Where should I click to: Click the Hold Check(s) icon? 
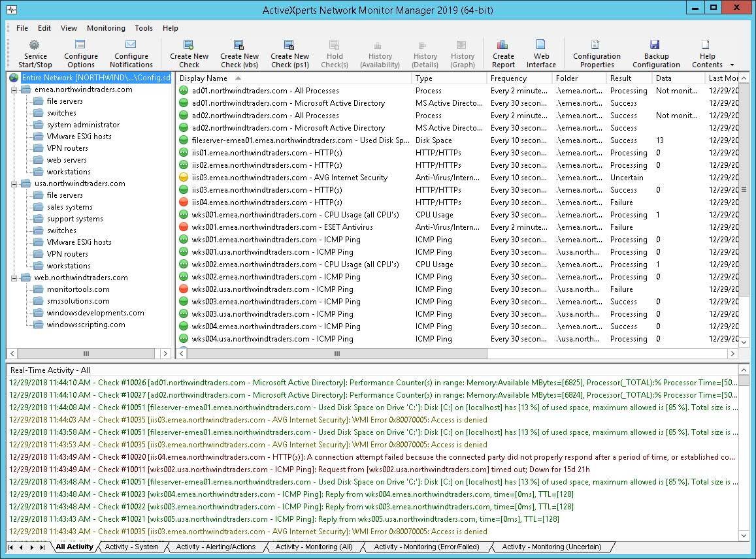pos(334,51)
